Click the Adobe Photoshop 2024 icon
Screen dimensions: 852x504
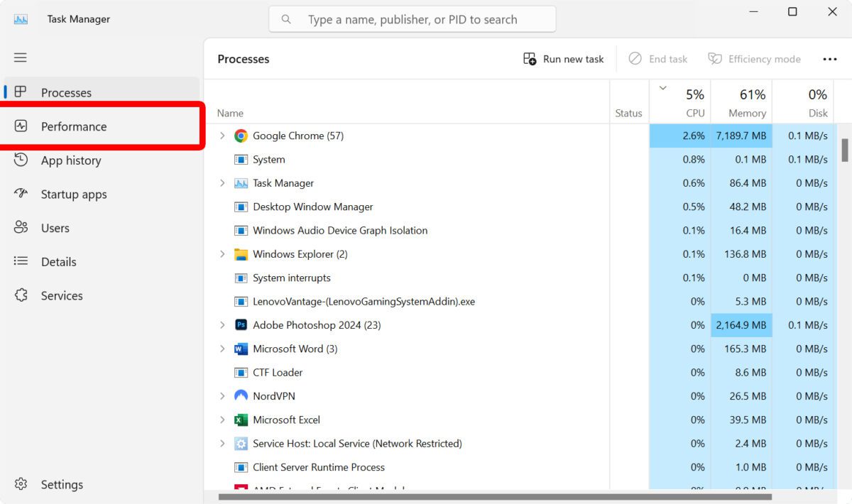pos(241,325)
